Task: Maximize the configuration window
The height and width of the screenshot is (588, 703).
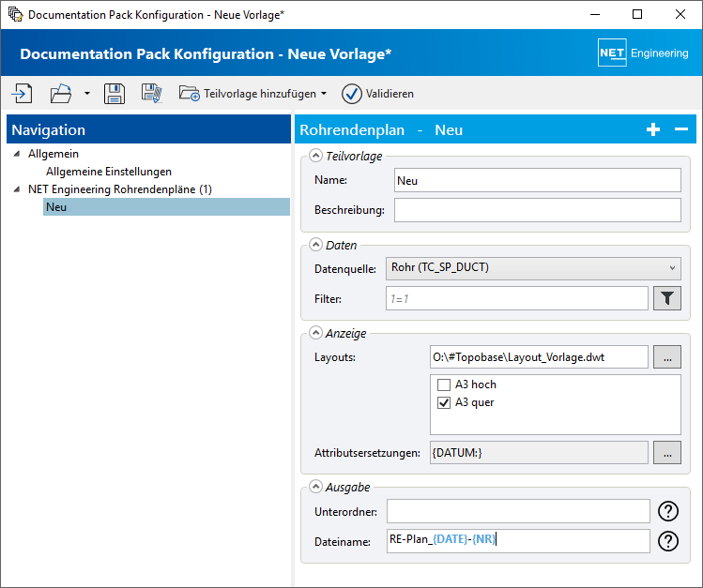Action: pos(637,14)
